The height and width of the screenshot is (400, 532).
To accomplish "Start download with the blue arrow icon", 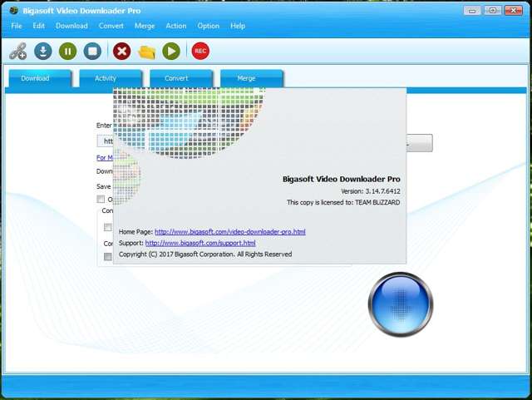I will [x=43, y=52].
